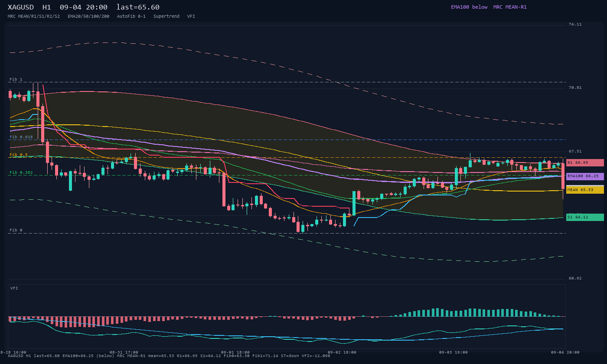This screenshot has height=364, width=607.
Task: Click the Supertrend indicator label
Action: click(166, 16)
